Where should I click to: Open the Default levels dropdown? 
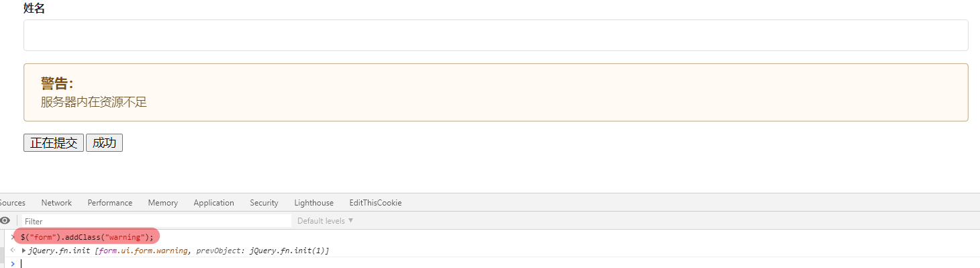click(x=326, y=221)
